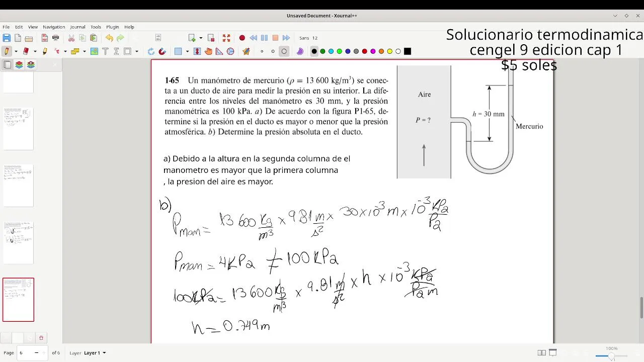Cut selection with scissors icon

coord(71,38)
